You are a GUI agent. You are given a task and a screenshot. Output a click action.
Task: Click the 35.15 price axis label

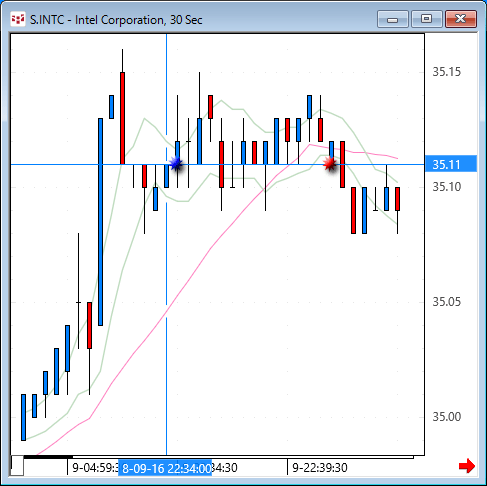pos(446,72)
